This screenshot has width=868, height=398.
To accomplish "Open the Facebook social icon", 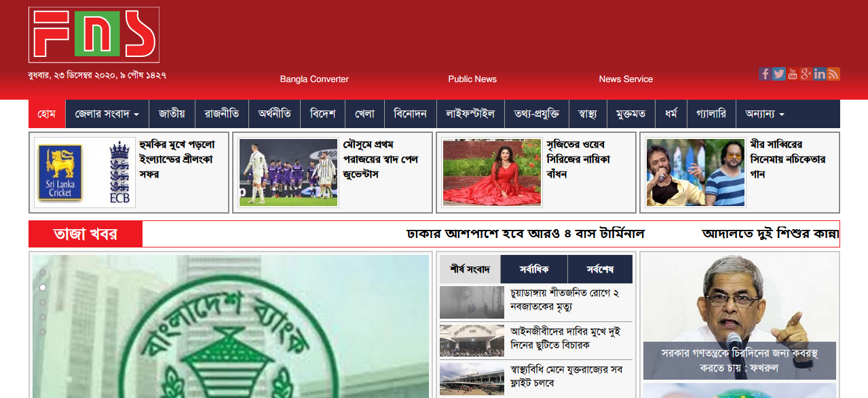I will [765, 74].
